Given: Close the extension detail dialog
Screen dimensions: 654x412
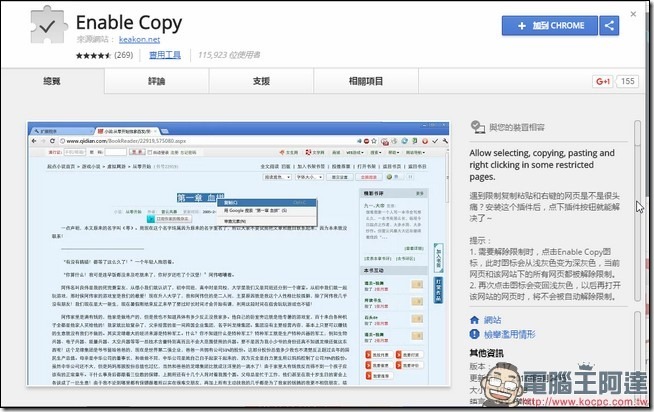Looking at the screenshot, I should pyautogui.click(x=633, y=14).
